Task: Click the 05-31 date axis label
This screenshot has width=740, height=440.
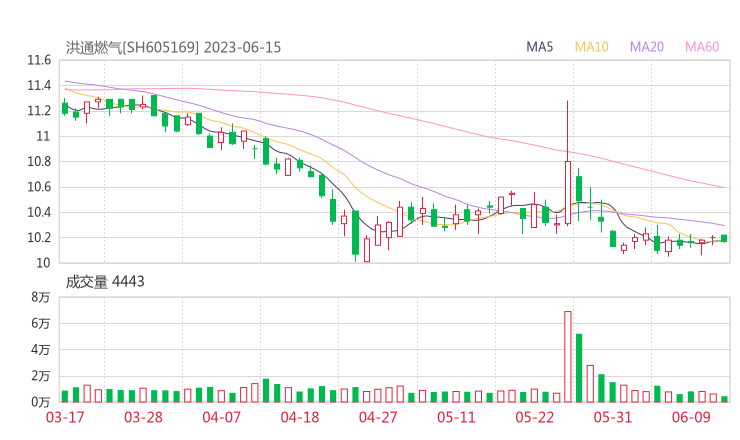Action: pyautogui.click(x=613, y=417)
